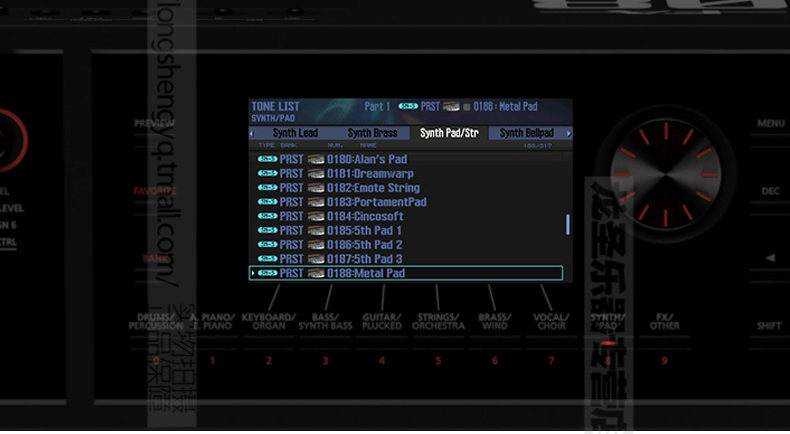
Task: Click the left cursor arrow button below DEC
Action: point(770,258)
